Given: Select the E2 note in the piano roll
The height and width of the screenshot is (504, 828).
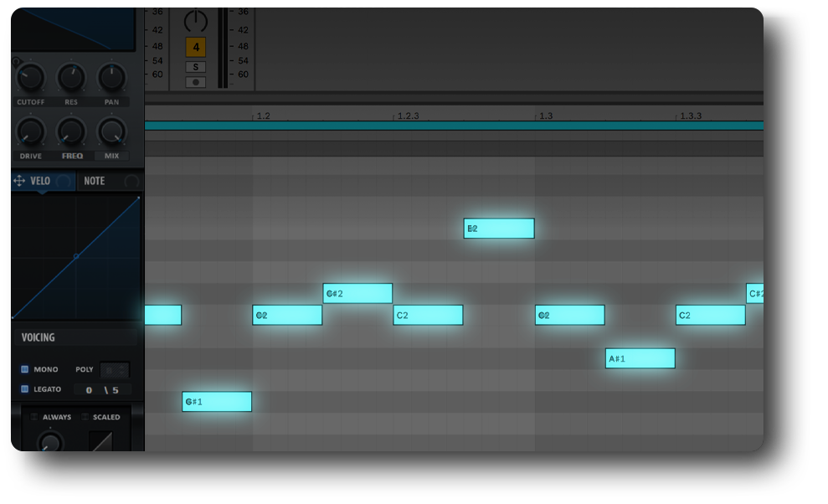Looking at the screenshot, I should (499, 229).
